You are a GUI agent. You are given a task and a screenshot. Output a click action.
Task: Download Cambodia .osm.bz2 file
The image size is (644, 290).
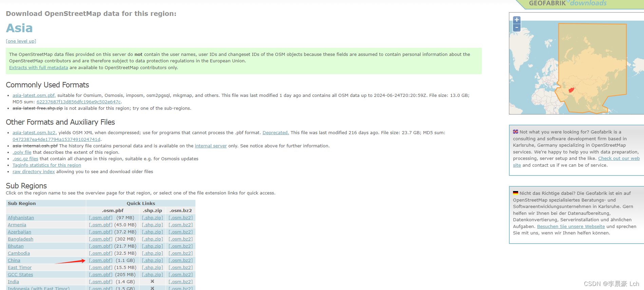tap(181, 253)
